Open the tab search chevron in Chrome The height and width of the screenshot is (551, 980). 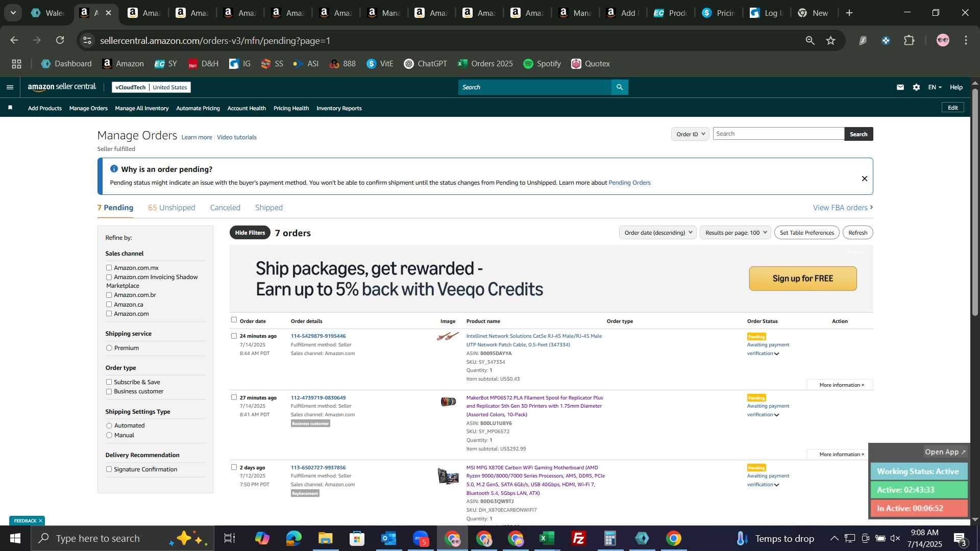pos(13,13)
